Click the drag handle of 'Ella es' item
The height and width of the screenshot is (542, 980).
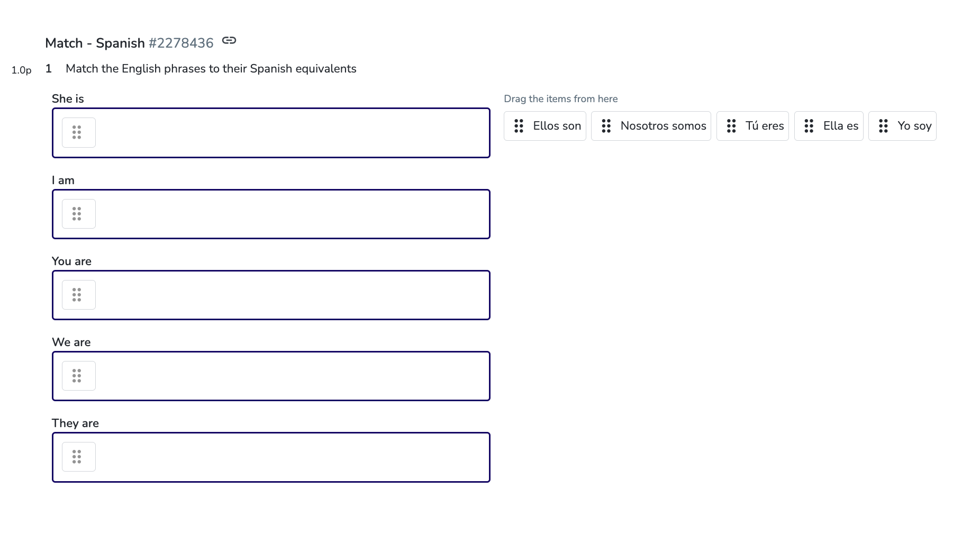click(x=809, y=126)
